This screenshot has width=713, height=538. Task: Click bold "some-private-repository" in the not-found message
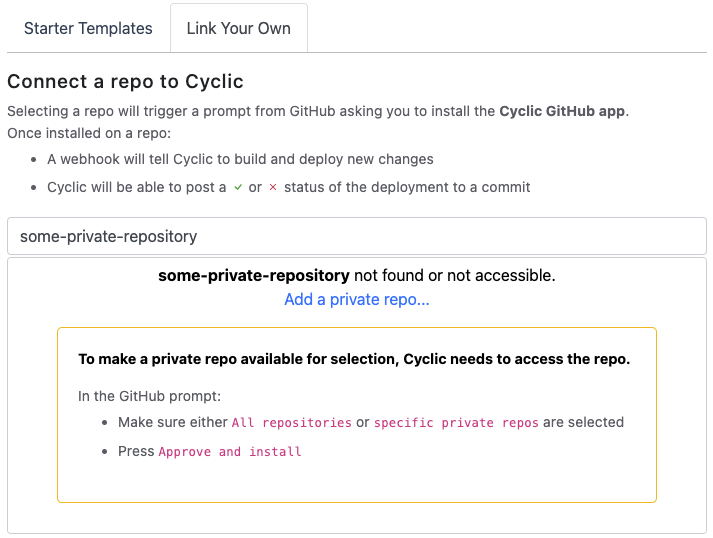(x=253, y=275)
